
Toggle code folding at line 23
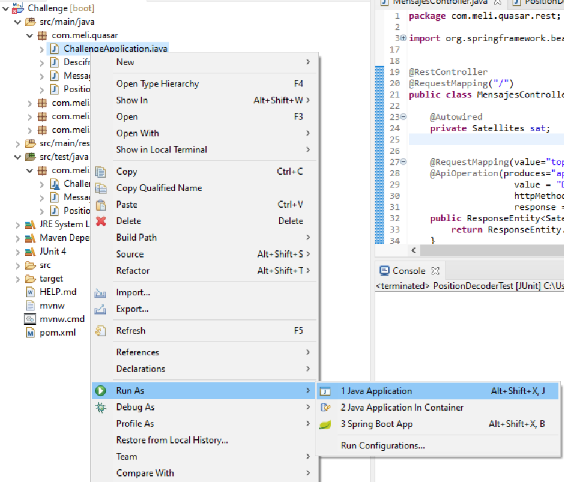(x=404, y=117)
